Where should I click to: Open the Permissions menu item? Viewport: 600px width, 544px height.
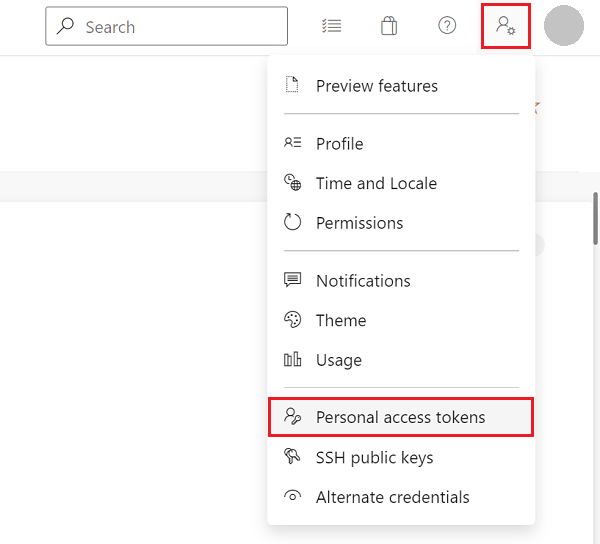pyautogui.click(x=401, y=223)
